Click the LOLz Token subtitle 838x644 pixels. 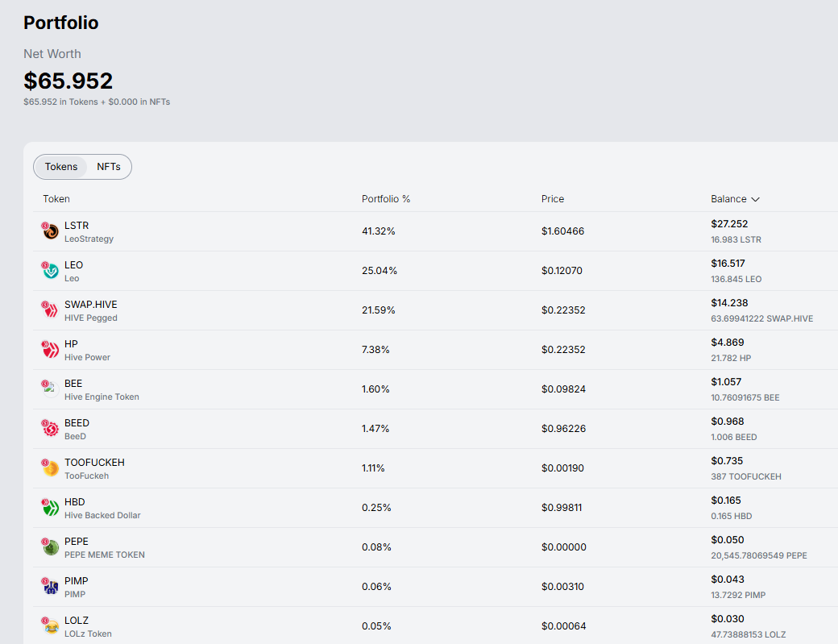(x=88, y=634)
